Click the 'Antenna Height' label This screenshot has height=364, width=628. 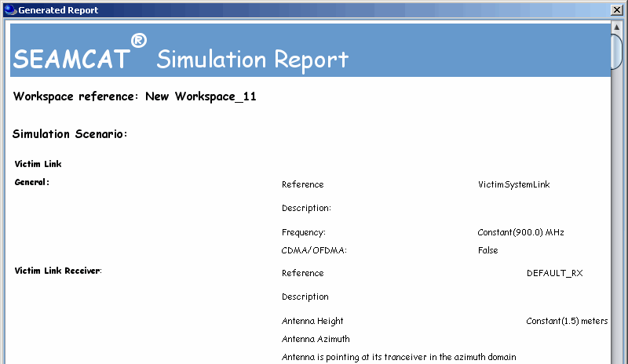click(312, 321)
